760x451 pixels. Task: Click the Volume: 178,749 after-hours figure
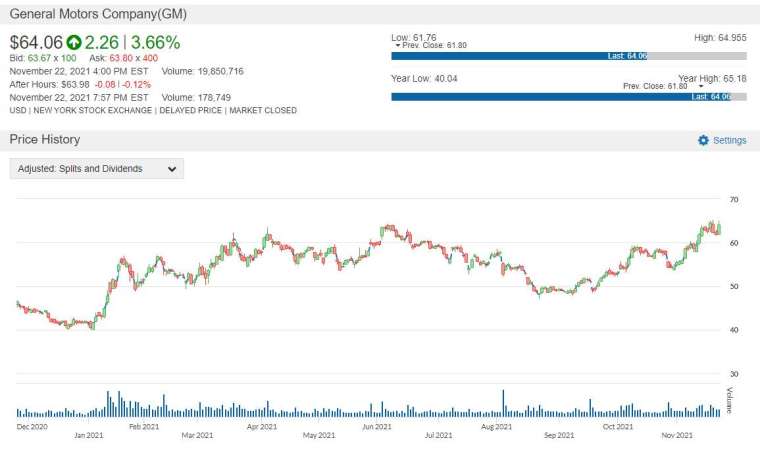(196, 97)
